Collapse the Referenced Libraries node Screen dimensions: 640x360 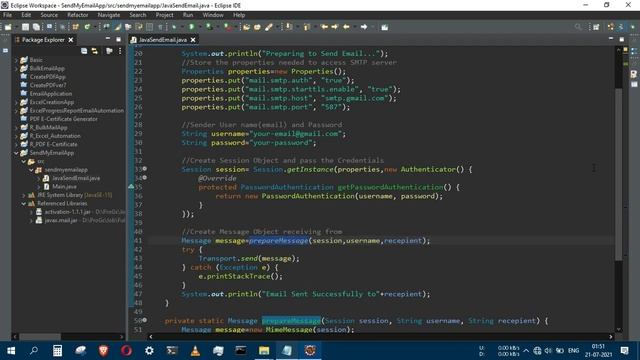pyautogui.click(x=24, y=203)
